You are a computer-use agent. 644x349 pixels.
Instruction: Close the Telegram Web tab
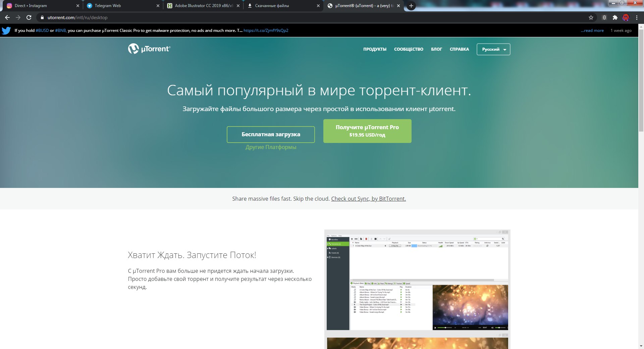pyautogui.click(x=158, y=6)
